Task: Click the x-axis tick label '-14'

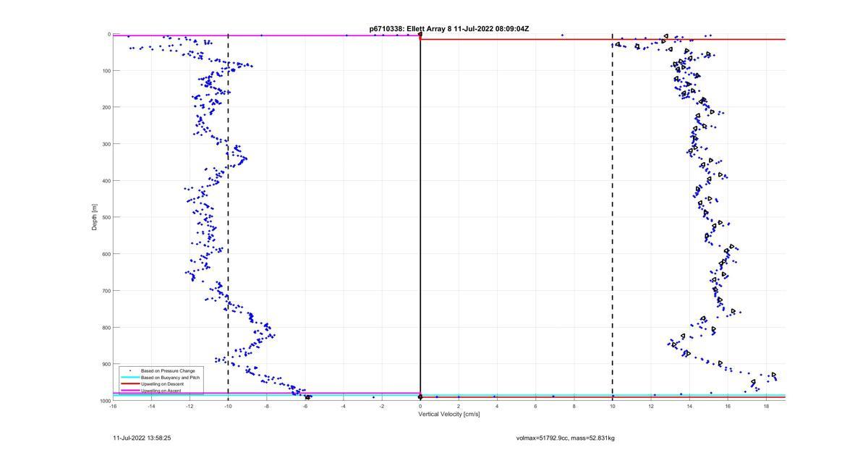Action: pos(151,407)
